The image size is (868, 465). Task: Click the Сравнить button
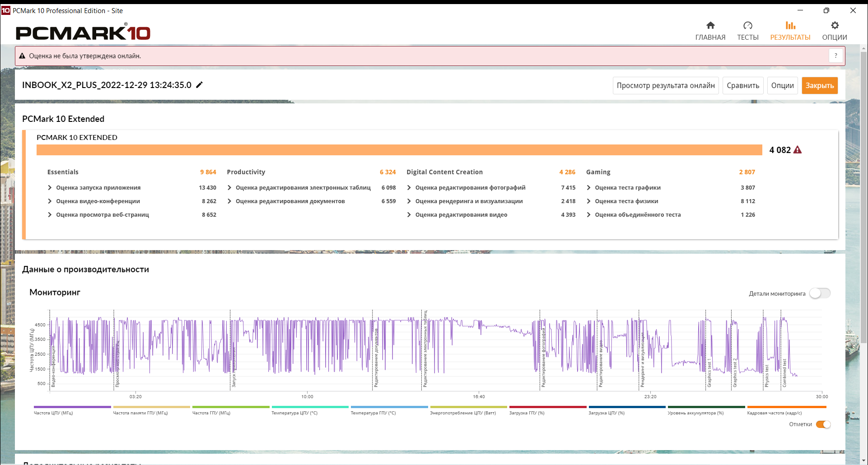pyautogui.click(x=743, y=85)
